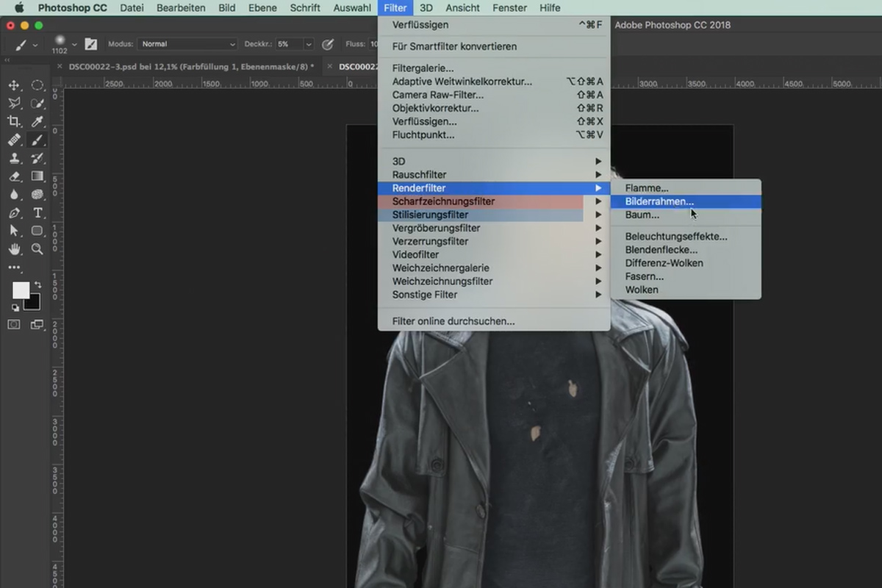Open the extra tools three-dots menu
882x588 pixels.
14,268
